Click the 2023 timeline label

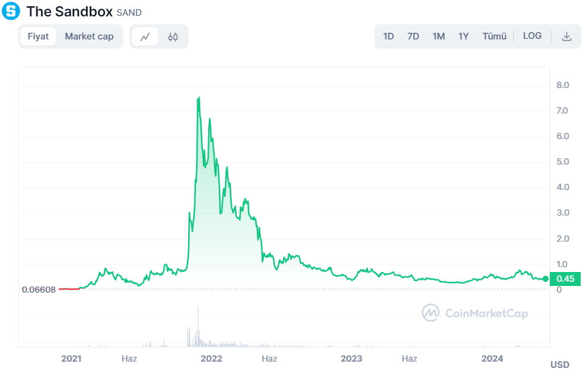tap(351, 359)
